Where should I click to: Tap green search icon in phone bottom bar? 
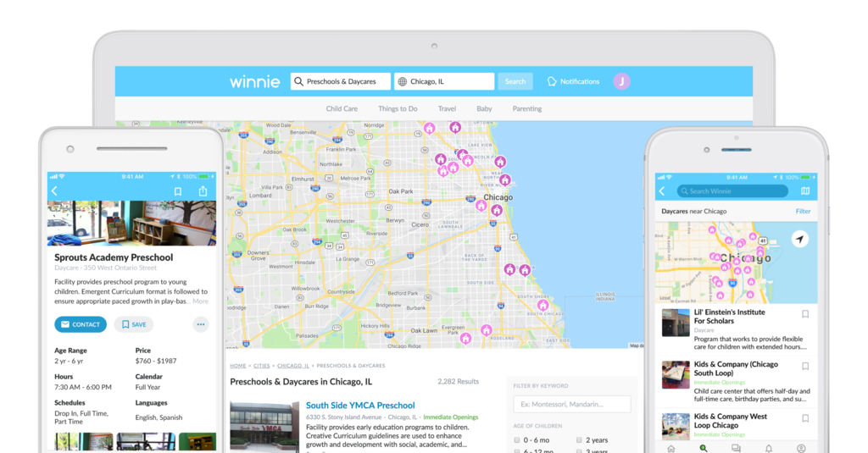tap(703, 449)
